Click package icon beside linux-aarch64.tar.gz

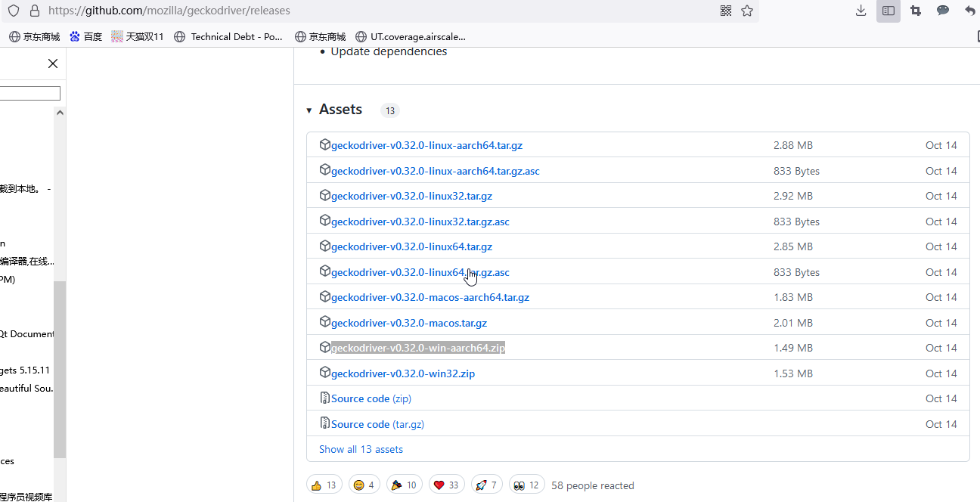(x=325, y=144)
